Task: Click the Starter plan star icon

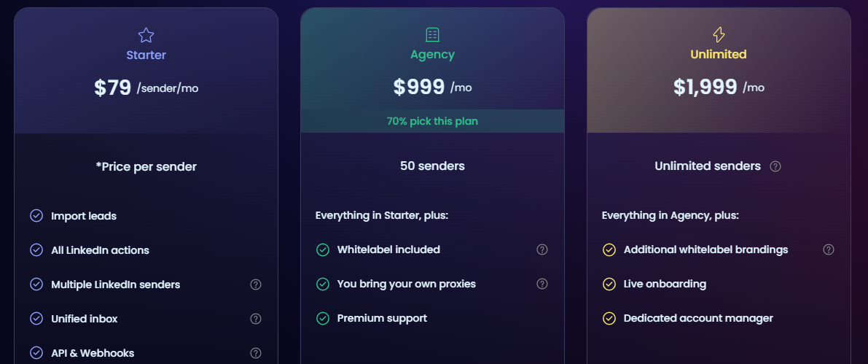Action: 146,36
